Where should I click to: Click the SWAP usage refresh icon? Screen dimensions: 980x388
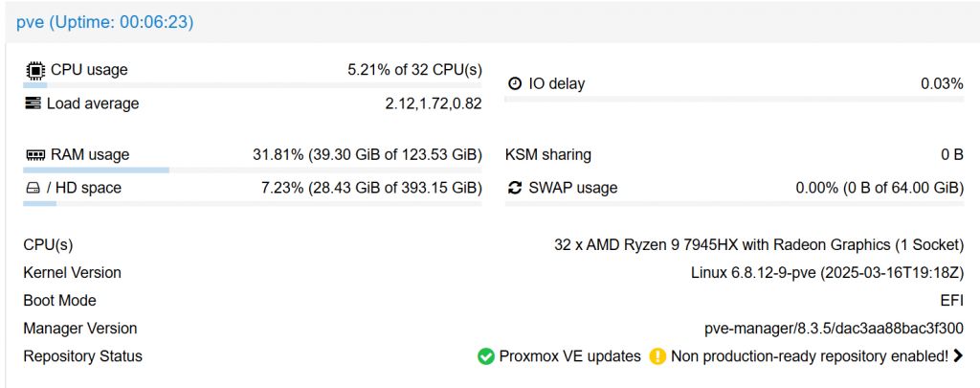[514, 189]
